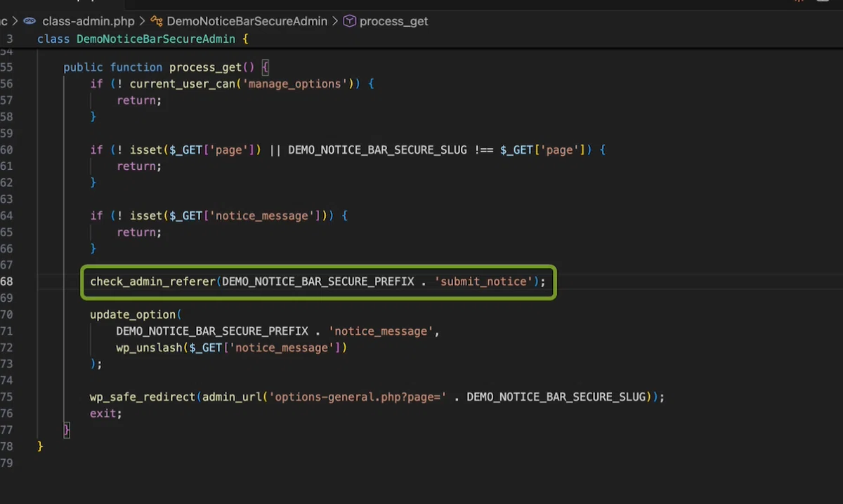Click the return statement on line 57
The image size is (843, 504).
pos(139,100)
